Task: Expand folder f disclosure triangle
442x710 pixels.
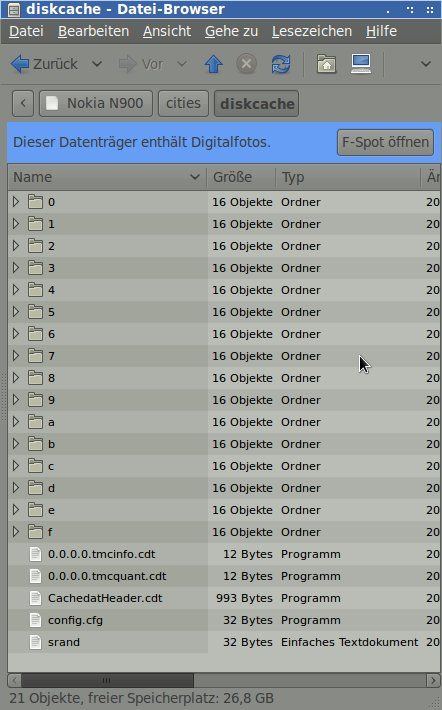Action: [x=16, y=532]
